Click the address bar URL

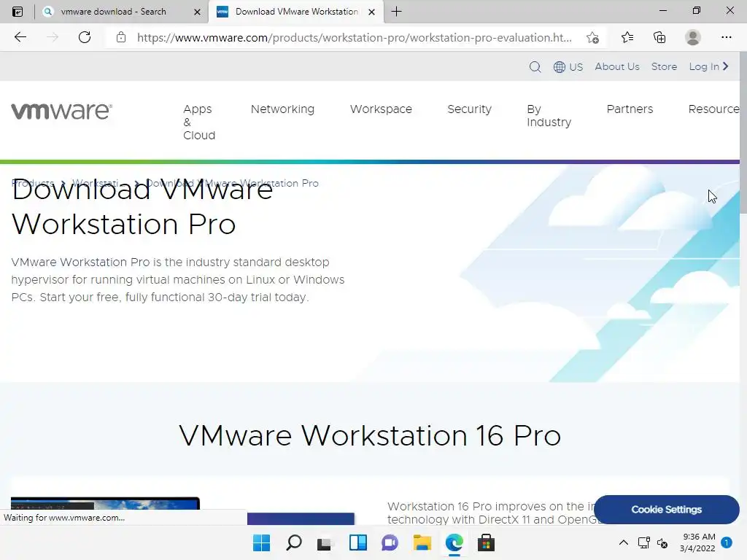(354, 38)
